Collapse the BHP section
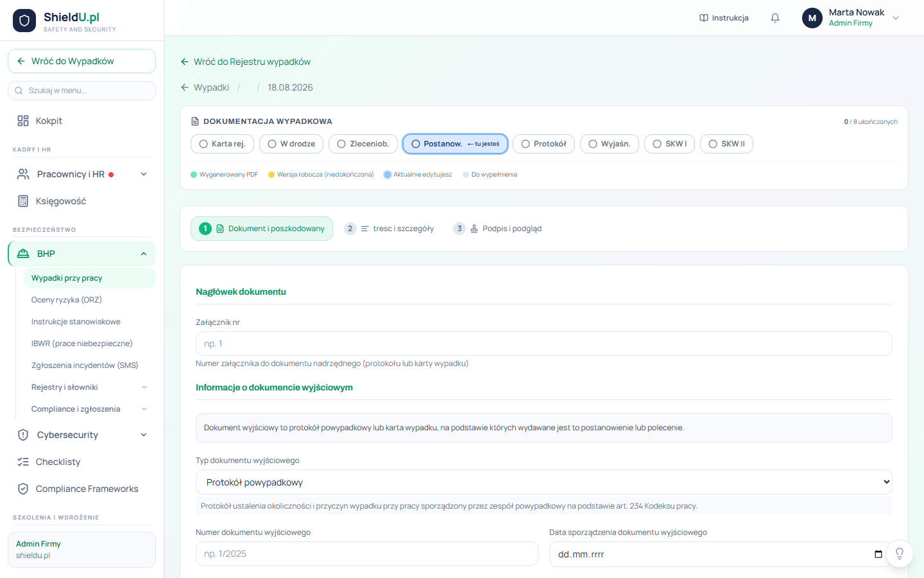 click(x=81, y=254)
